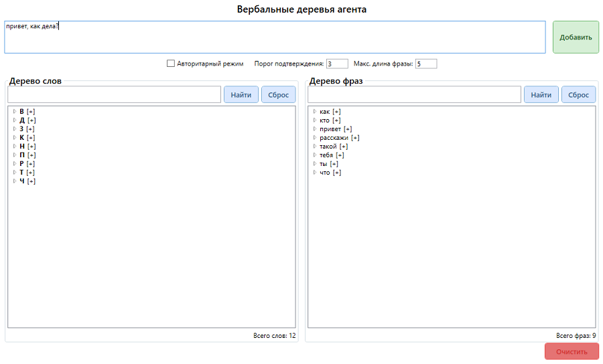The height and width of the screenshot is (364, 603).
Task: Click the Добавить button
Action: click(576, 37)
